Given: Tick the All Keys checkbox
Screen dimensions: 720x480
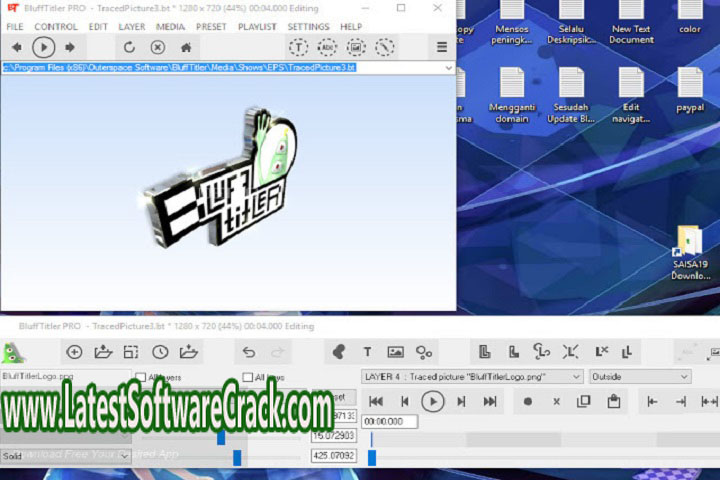Looking at the screenshot, I should (x=247, y=377).
